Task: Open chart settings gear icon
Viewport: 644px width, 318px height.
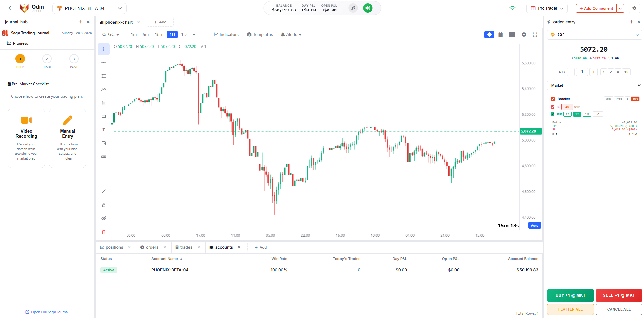Action: click(524, 35)
